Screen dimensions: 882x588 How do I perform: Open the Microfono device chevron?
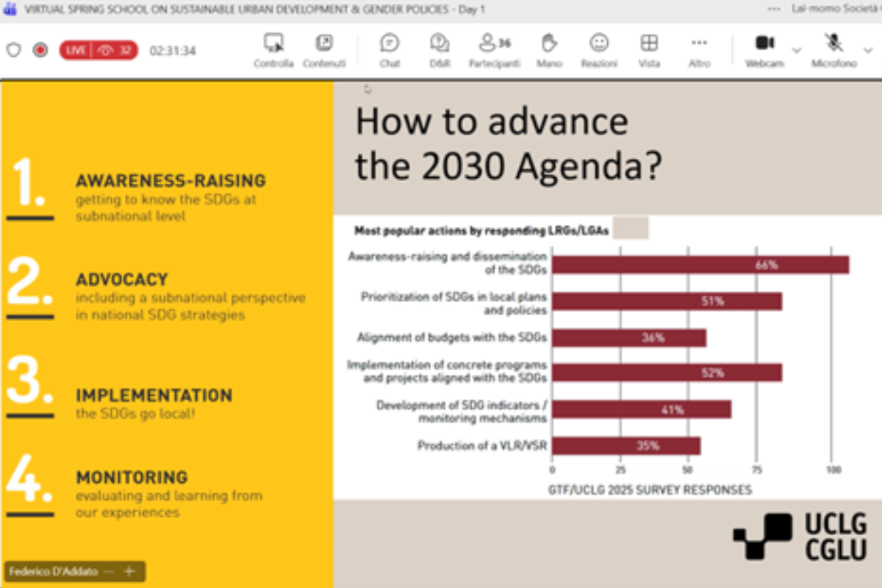867,50
